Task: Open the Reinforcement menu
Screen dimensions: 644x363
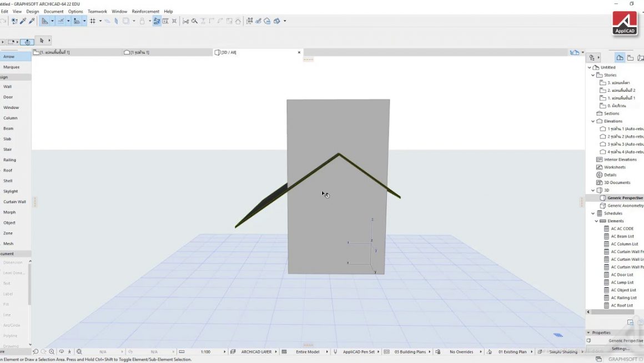Action: click(145, 12)
